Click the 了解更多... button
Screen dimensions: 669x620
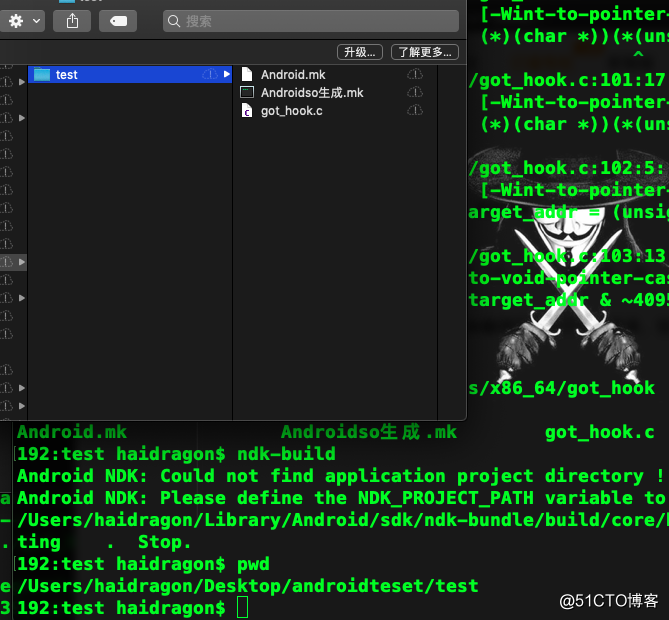click(425, 52)
